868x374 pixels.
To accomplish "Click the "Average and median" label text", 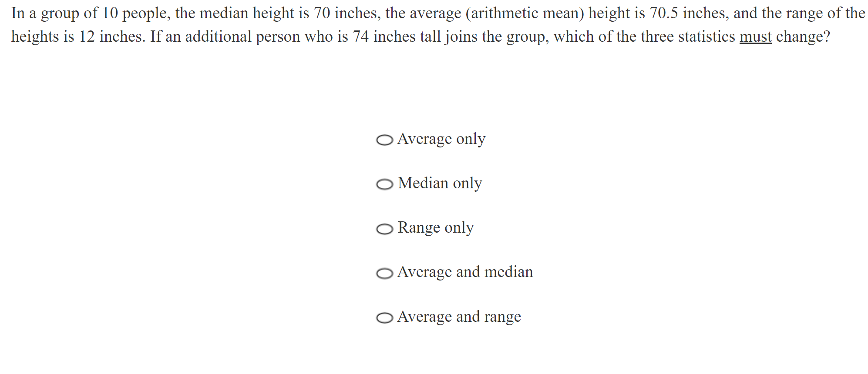I will click(465, 272).
